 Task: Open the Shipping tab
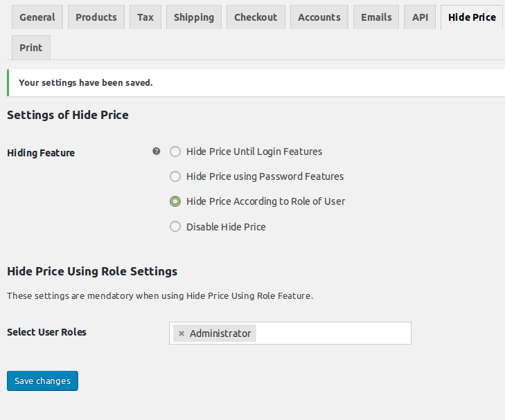[194, 17]
